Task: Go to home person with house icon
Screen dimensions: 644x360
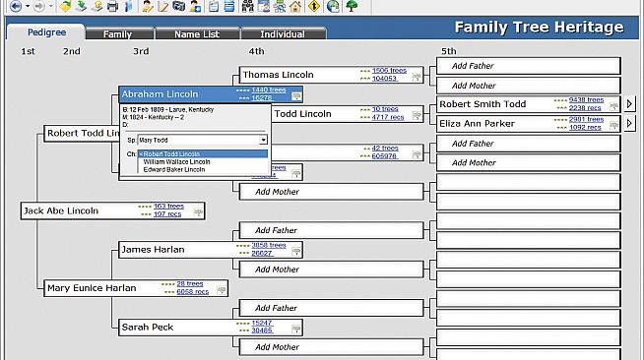Action: point(295,6)
